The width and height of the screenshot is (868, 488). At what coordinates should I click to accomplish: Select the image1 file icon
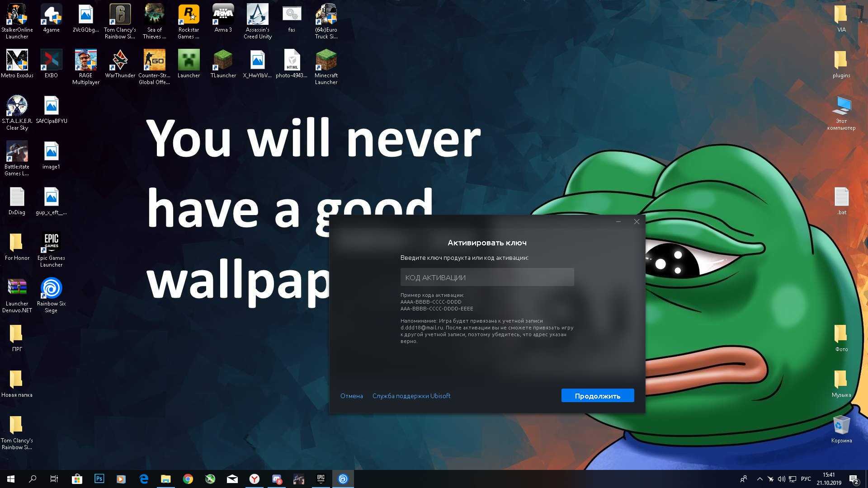click(51, 155)
